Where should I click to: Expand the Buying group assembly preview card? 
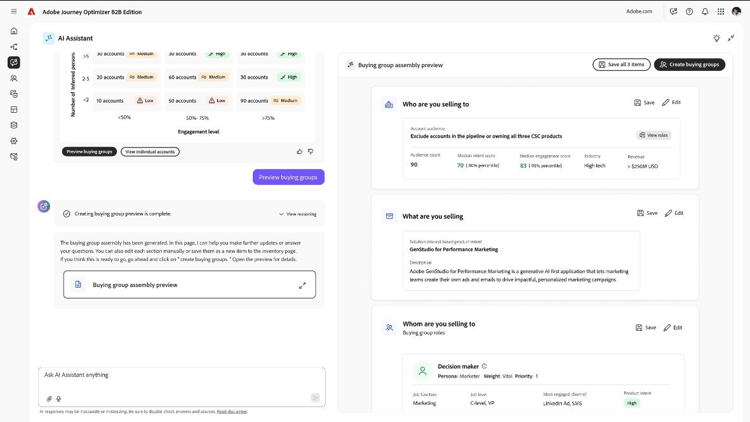click(x=302, y=285)
